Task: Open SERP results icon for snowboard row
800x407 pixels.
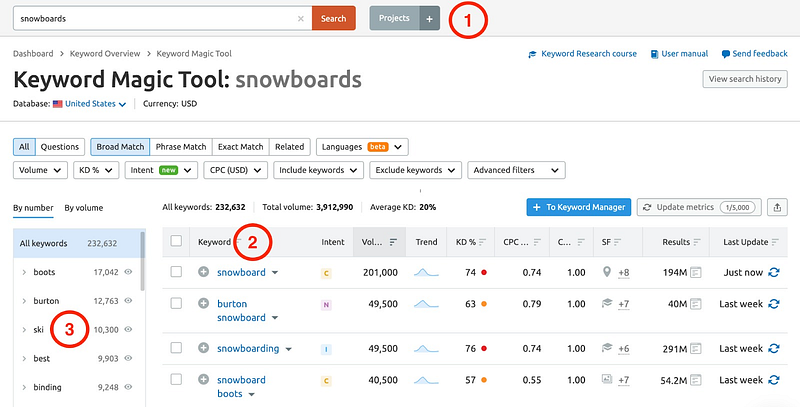Action: coord(696,272)
